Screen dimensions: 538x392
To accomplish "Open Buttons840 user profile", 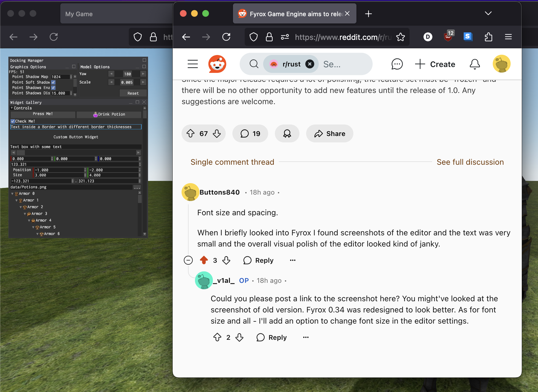I will pos(220,192).
